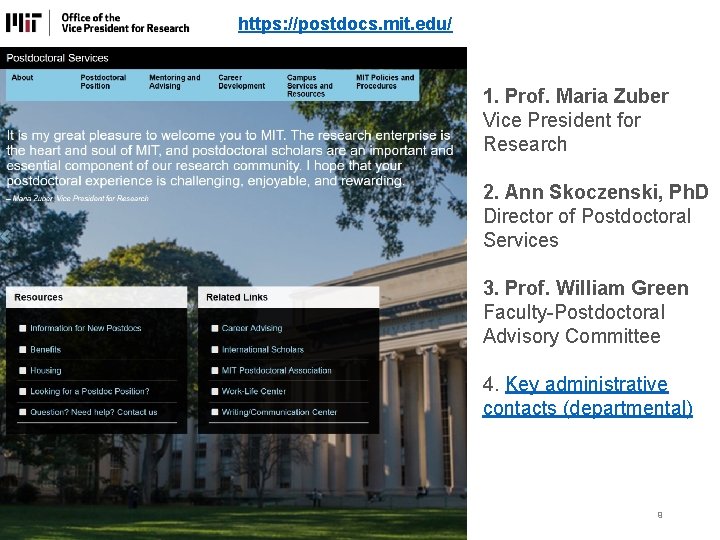Viewport: 720px width, 540px height.
Task: Click the bullet icon beside Work-Life Center
Action: click(x=214, y=391)
